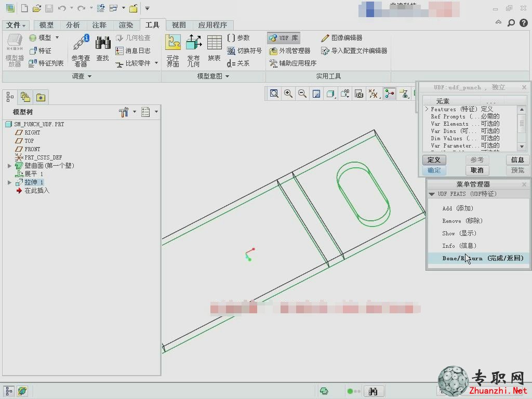The height and width of the screenshot is (399, 532).
Task: Switch to the 应用程序 ribbon tab
Action: click(212, 25)
